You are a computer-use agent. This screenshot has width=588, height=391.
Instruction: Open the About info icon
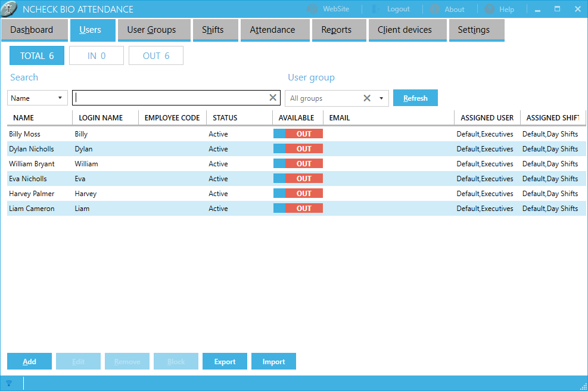pyautogui.click(x=435, y=9)
